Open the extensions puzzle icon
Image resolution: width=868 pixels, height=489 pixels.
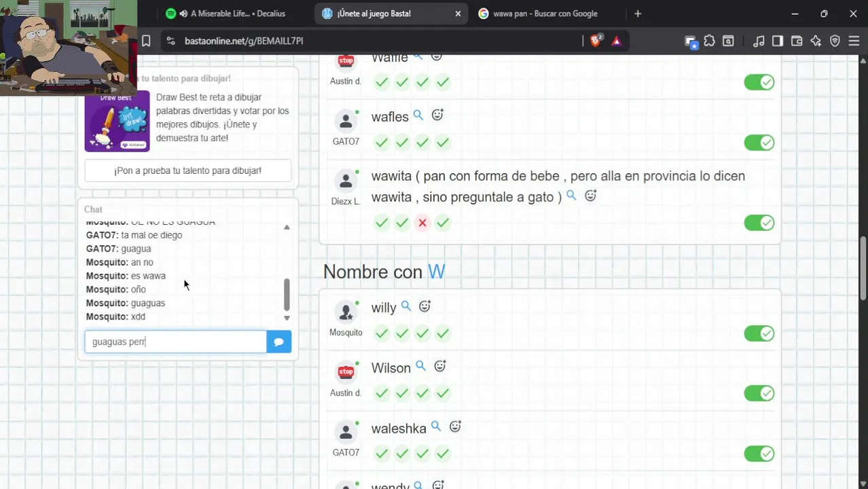click(709, 41)
